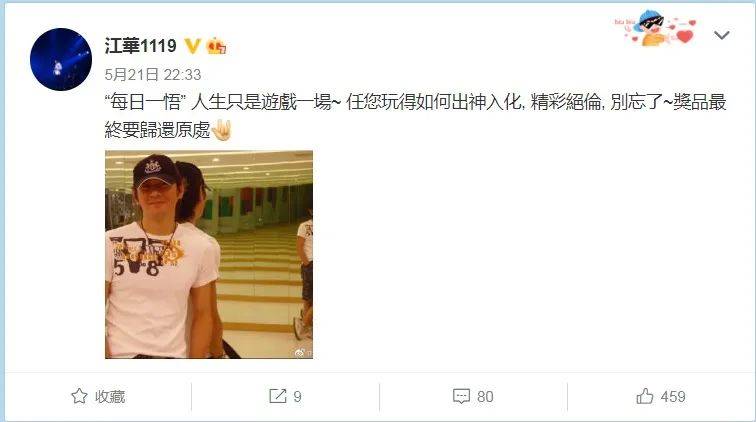Expand the post options chevron menu
This screenshot has height=422, width=756.
tap(721, 35)
